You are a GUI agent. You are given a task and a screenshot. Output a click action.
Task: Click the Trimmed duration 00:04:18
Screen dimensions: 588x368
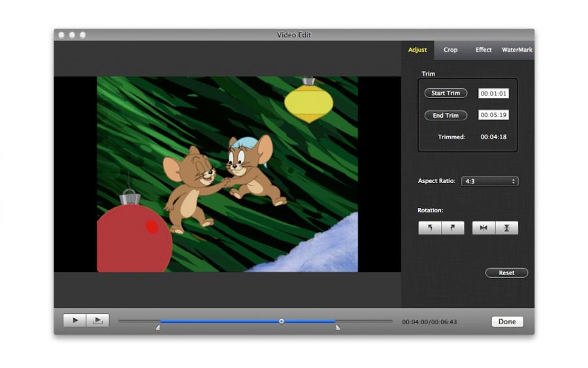(493, 137)
